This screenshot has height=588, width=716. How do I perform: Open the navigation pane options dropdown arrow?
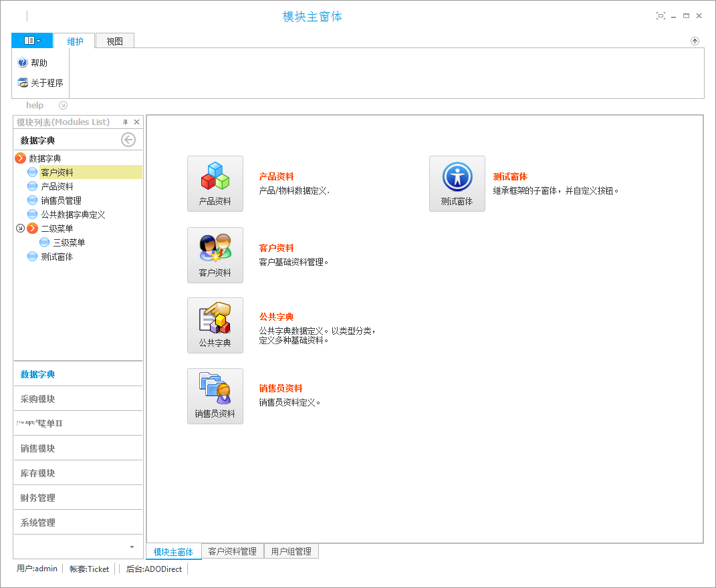tap(132, 547)
